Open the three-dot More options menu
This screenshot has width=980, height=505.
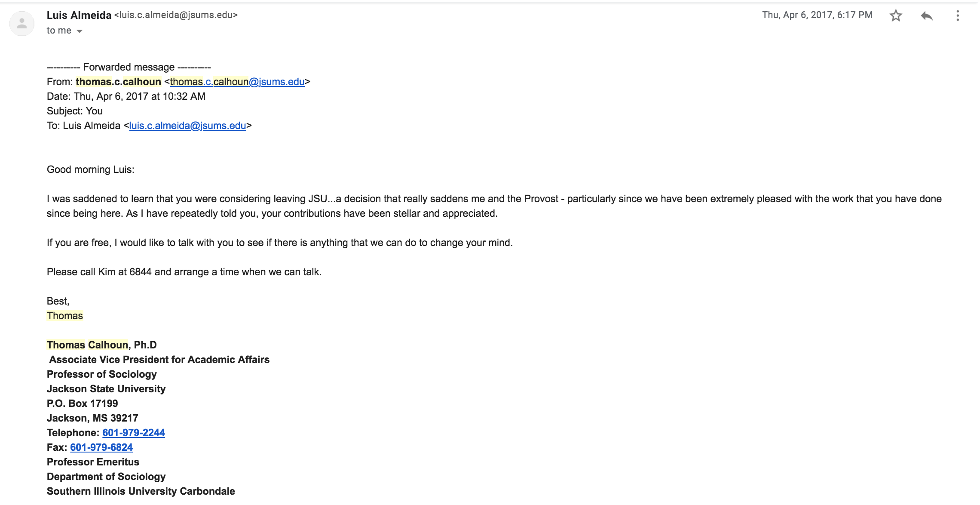(957, 16)
